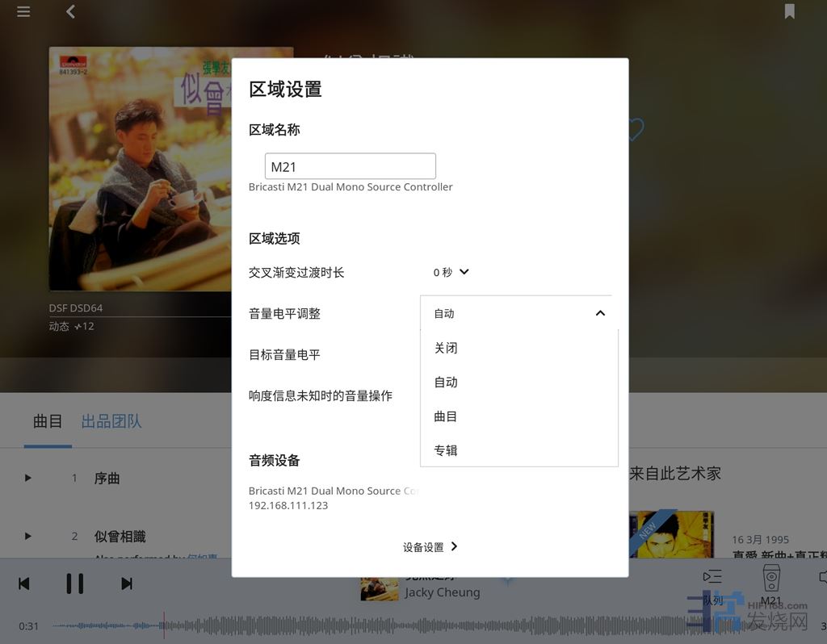Open 设备设置 device settings link
The width and height of the screenshot is (827, 644).
[x=430, y=547]
